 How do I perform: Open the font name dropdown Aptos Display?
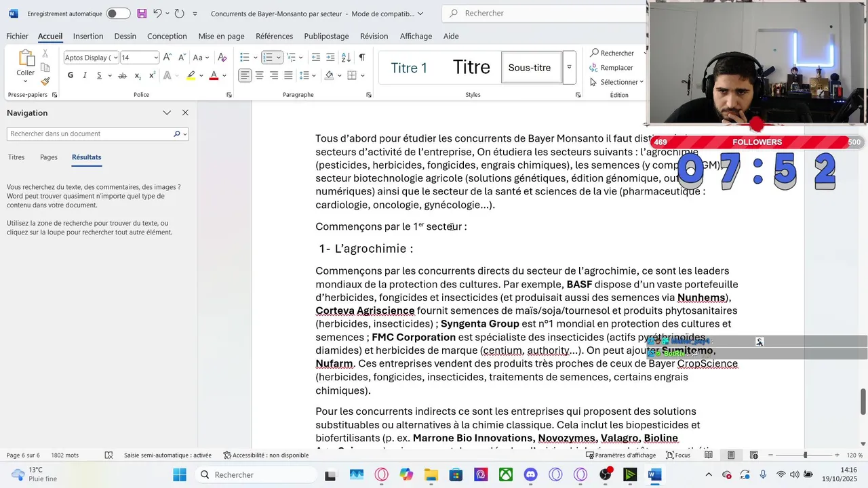click(115, 58)
